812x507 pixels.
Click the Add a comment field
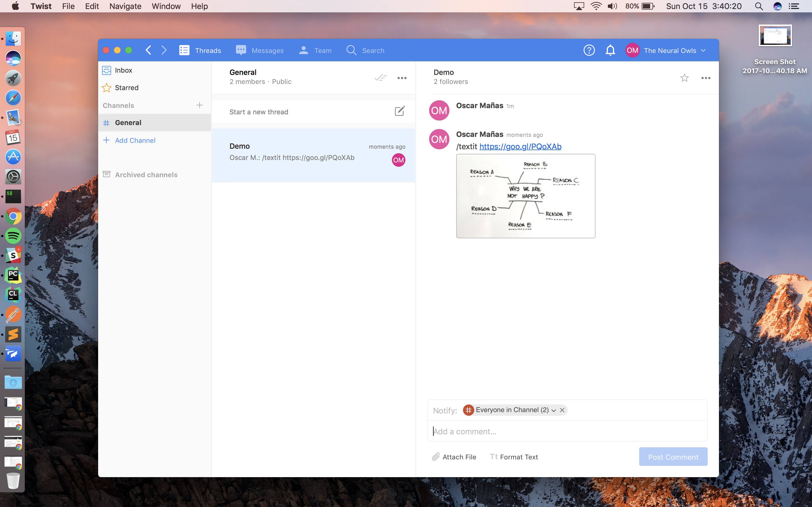pos(567,431)
